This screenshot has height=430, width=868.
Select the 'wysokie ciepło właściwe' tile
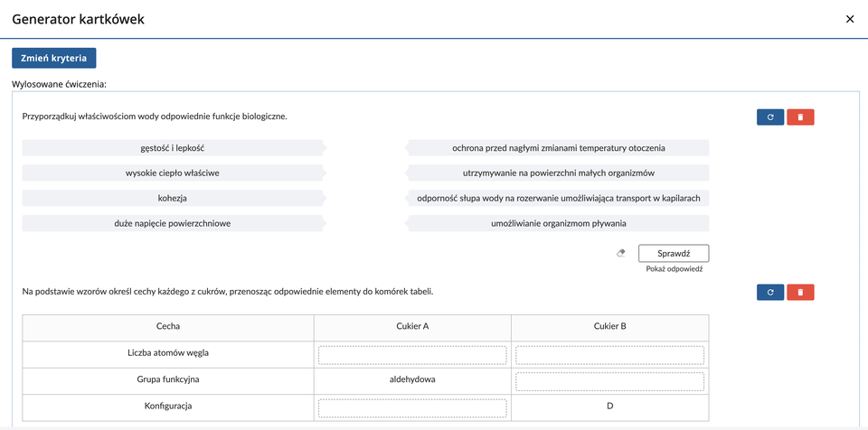click(172, 173)
